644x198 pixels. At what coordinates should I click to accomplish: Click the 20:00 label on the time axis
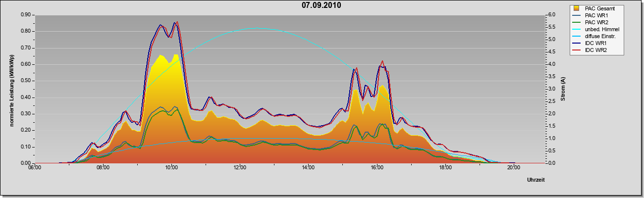(x=513, y=167)
